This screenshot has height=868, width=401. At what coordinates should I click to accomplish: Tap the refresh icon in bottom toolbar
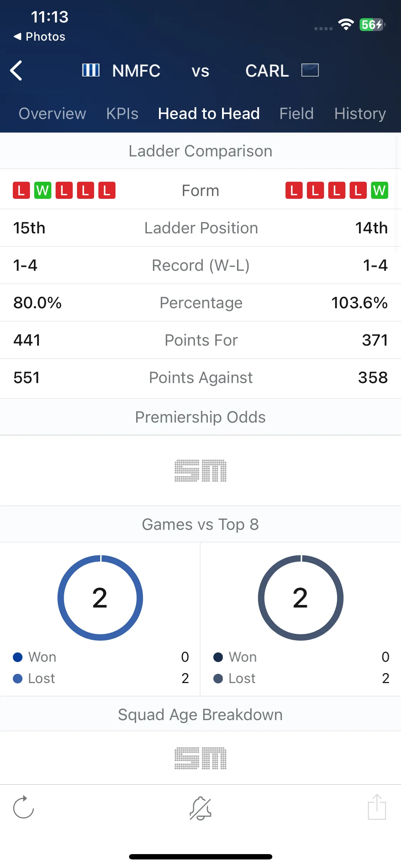tap(23, 807)
